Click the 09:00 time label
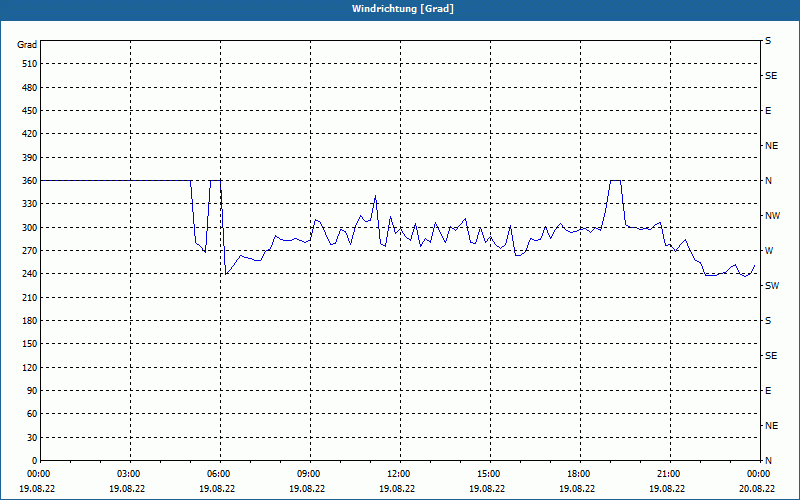The width and height of the screenshot is (800, 500). pos(309,474)
